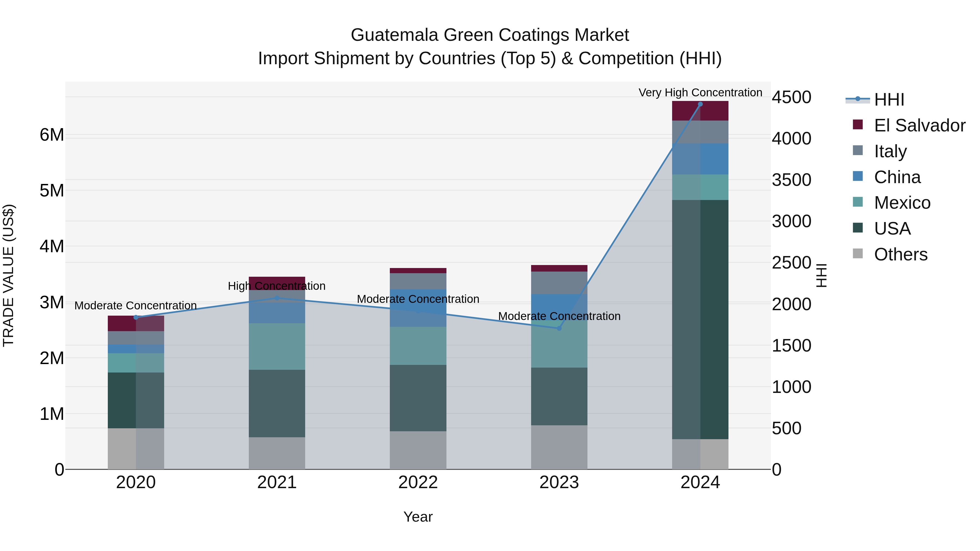Click the 1M left axis tick label
980x551 pixels.
(52, 414)
